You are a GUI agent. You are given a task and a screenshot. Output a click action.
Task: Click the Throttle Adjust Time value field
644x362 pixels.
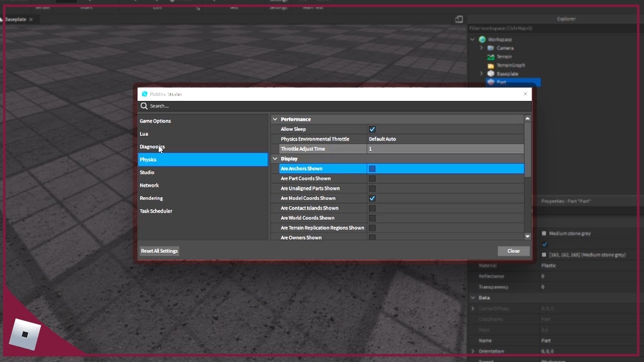click(445, 149)
